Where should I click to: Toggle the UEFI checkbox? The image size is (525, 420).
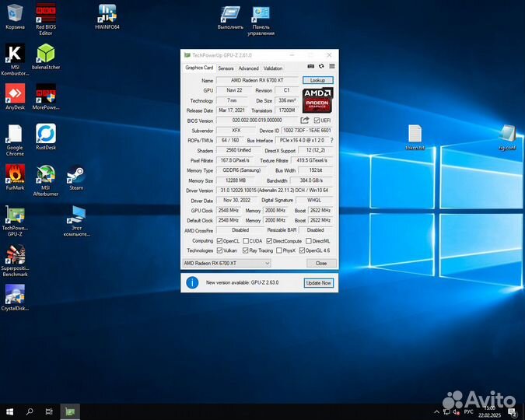pyautogui.click(x=317, y=121)
